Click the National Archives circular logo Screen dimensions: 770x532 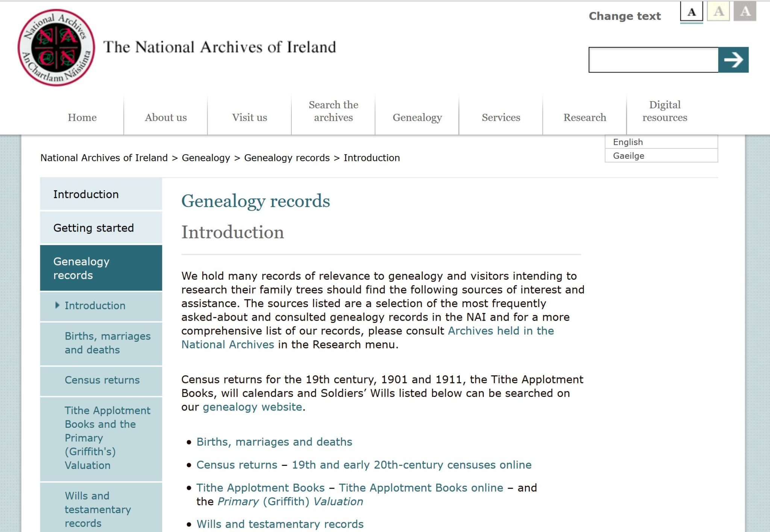point(56,48)
